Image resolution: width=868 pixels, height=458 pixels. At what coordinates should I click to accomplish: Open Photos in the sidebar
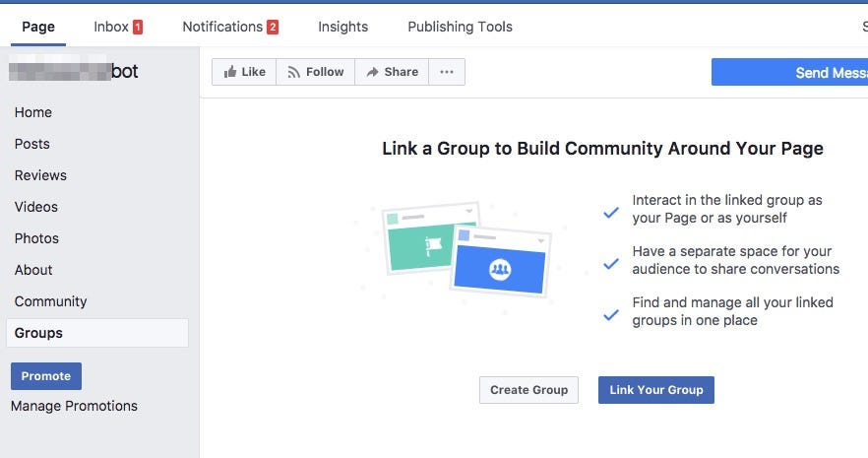[x=36, y=238]
